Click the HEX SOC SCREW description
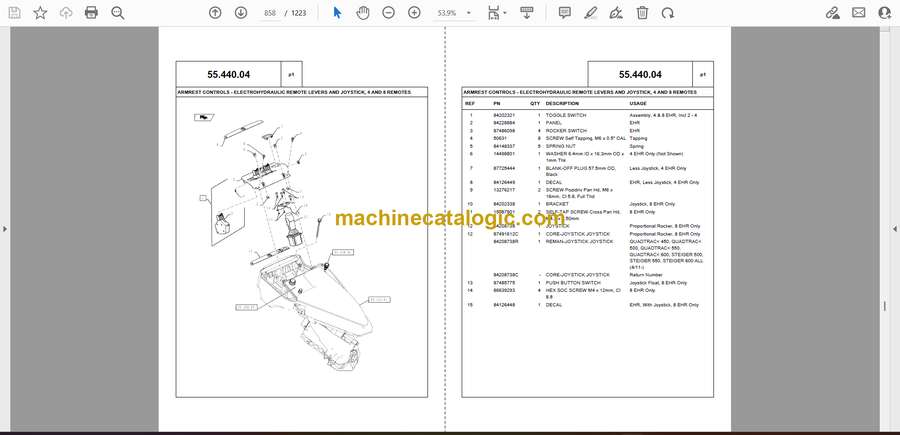Image resolution: width=900 pixels, height=435 pixels. [583, 293]
